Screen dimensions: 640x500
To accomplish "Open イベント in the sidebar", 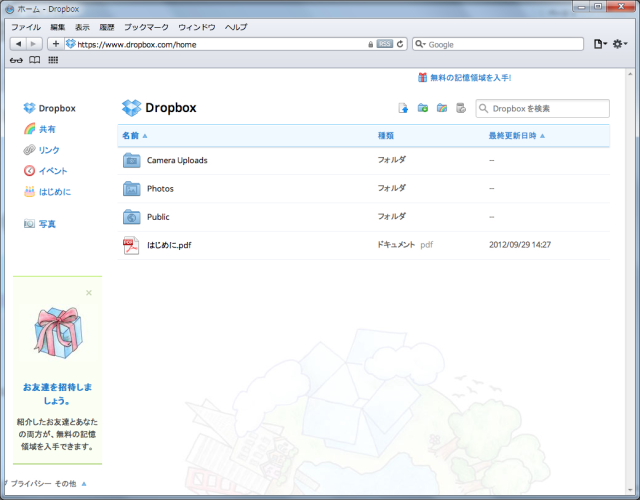I will pos(45,171).
